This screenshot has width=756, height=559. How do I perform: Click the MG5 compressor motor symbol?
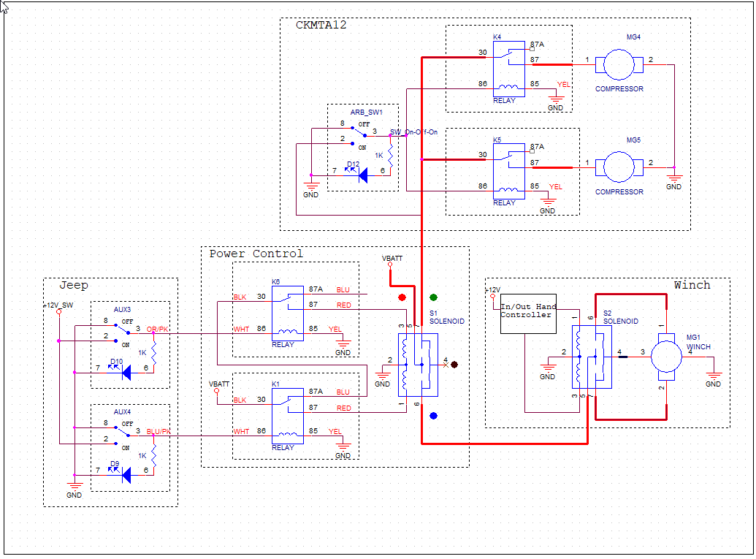coord(619,167)
